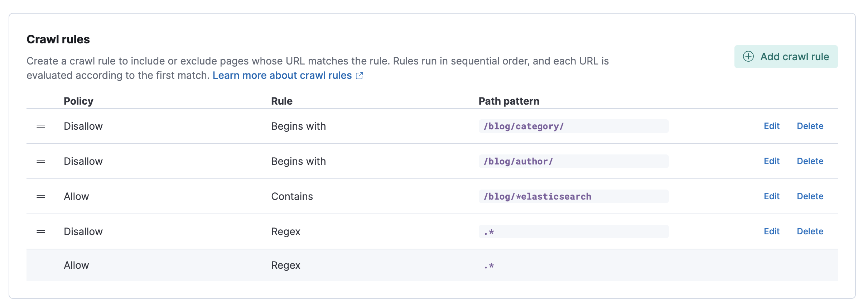The image size is (868, 306).
Task: Delete the /blog/author/ crawl rule
Action: click(x=810, y=161)
